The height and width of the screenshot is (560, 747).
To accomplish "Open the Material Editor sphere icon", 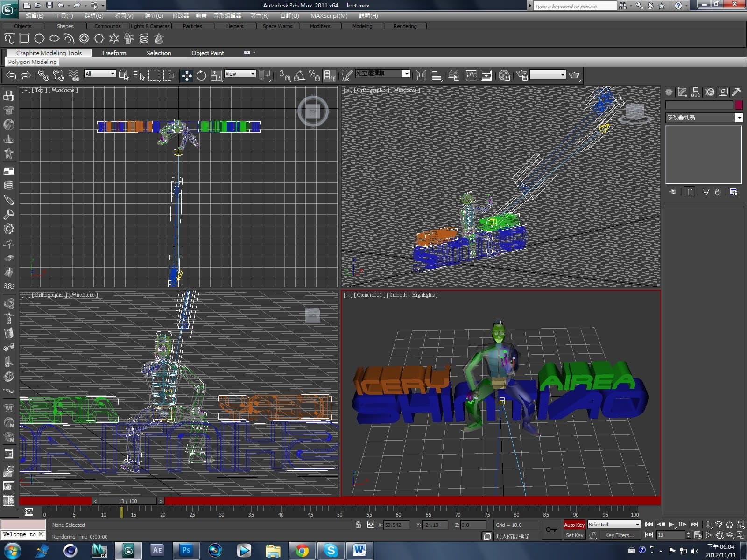I will tap(504, 75).
